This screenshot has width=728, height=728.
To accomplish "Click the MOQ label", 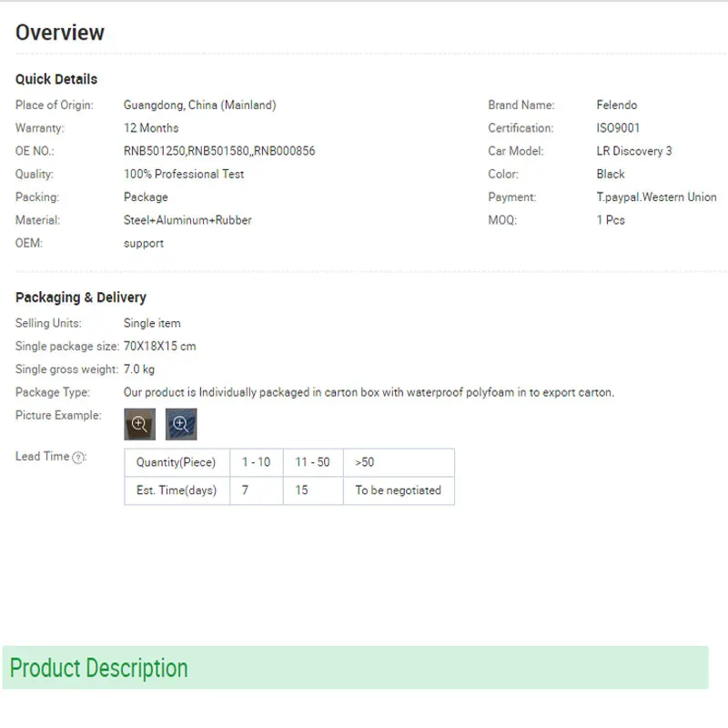I will [502, 220].
